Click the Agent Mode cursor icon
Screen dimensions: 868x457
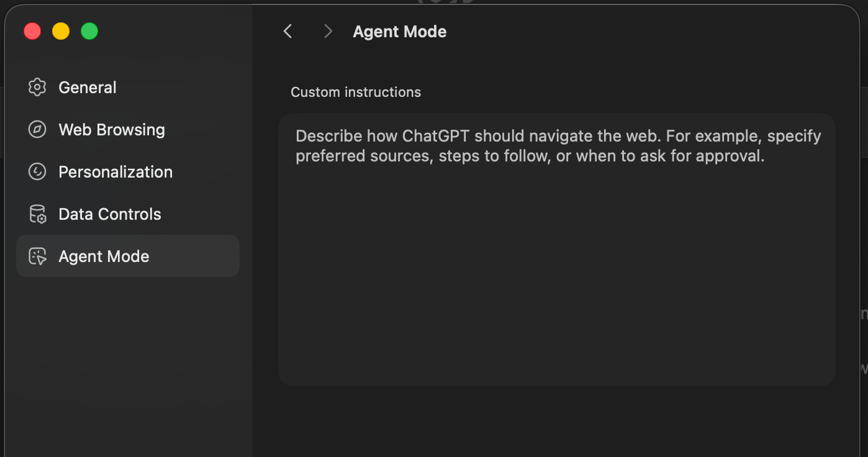[37, 256]
